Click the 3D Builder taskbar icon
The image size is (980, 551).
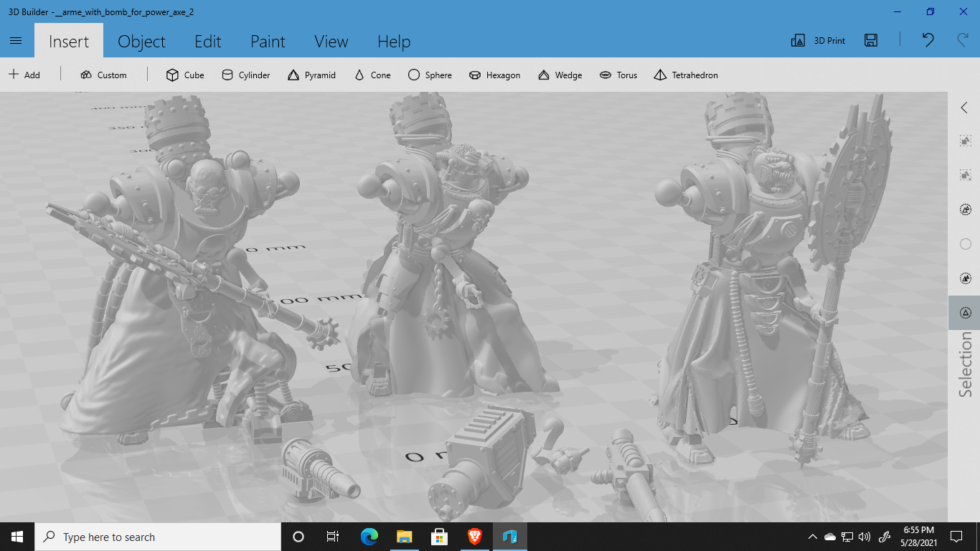[x=509, y=537]
